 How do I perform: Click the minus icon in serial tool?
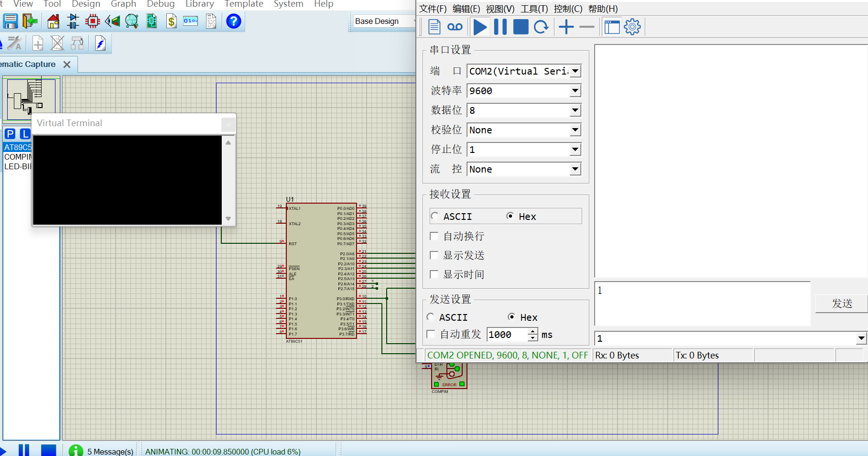[x=586, y=27]
